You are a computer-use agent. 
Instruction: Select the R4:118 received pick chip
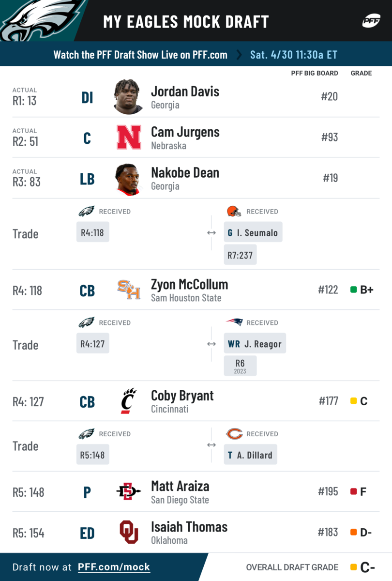pyautogui.click(x=93, y=232)
